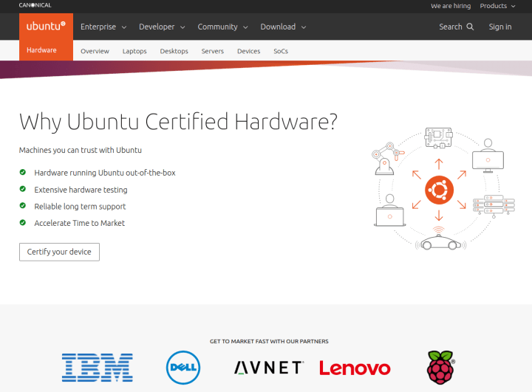532x392 pixels.
Task: Switch to the Laptops tab
Action: (x=134, y=51)
